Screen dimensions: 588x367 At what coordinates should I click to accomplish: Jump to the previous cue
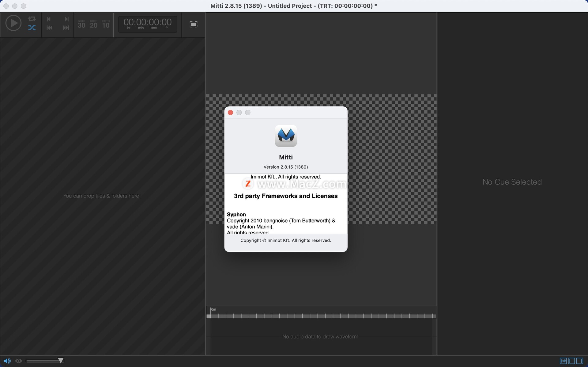tap(49, 19)
